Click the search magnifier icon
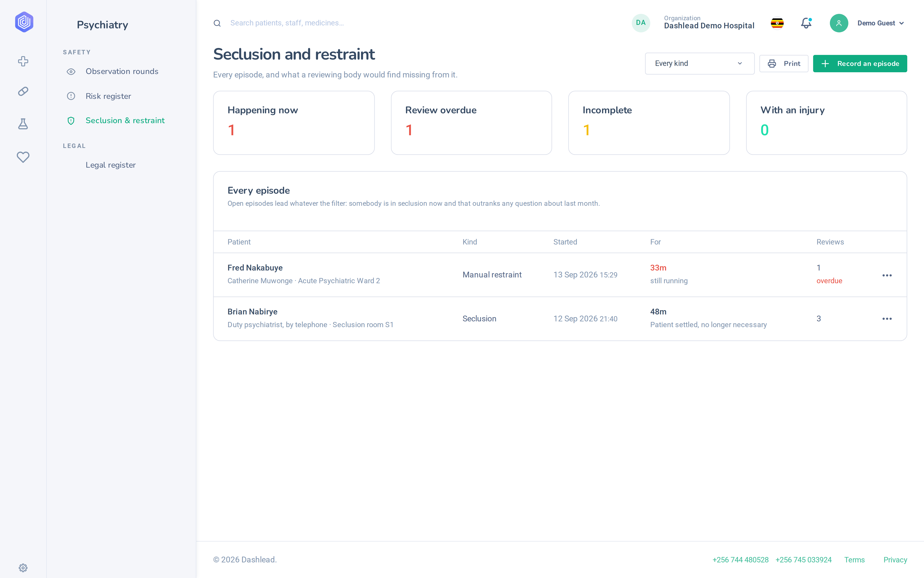Viewport: 924px width, 578px height. pyautogui.click(x=217, y=23)
